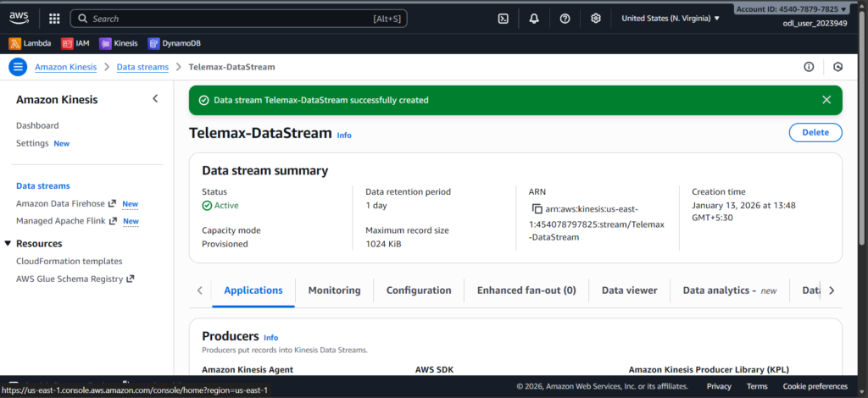The image size is (868, 398).
Task: Switch to the Monitoring tab
Action: click(x=334, y=290)
